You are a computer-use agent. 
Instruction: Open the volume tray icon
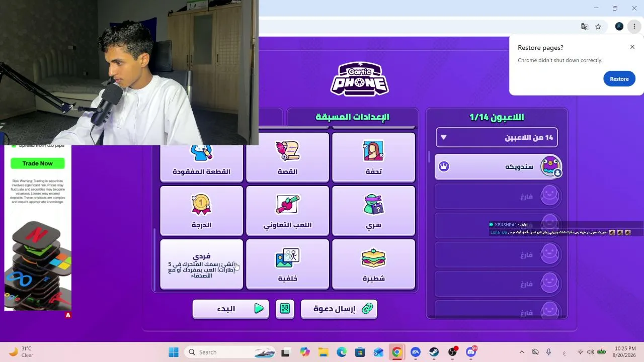click(x=590, y=352)
